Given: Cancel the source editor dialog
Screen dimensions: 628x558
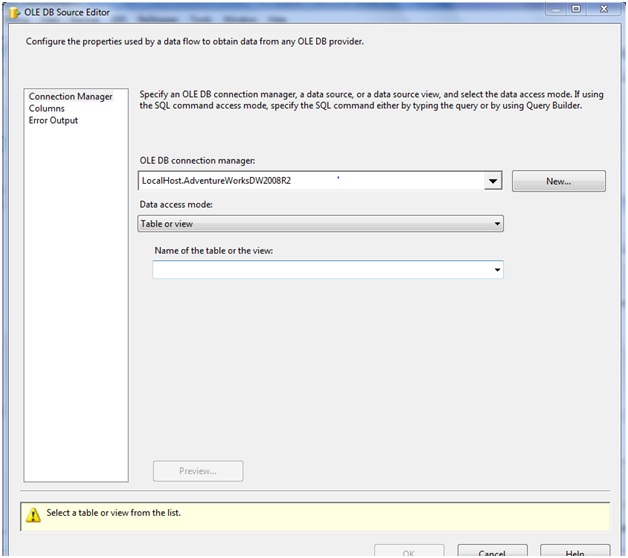Looking at the screenshot, I should coord(492,552).
